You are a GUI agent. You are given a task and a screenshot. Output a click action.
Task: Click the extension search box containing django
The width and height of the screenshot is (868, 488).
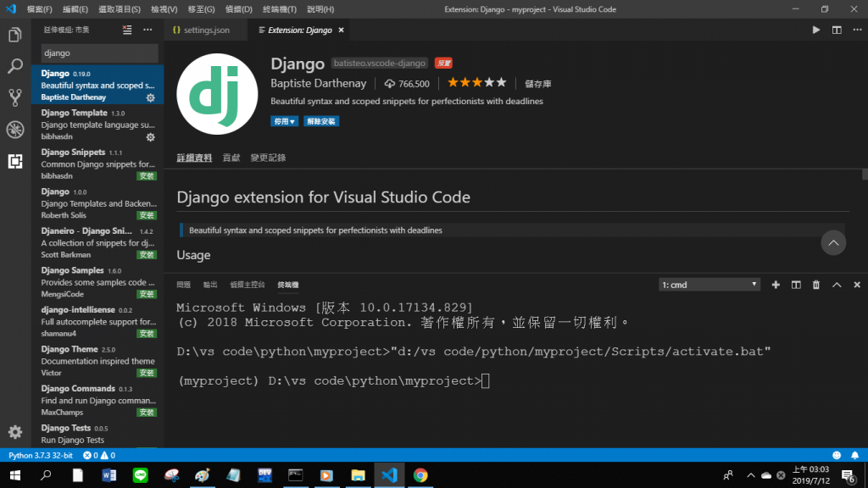click(100, 53)
